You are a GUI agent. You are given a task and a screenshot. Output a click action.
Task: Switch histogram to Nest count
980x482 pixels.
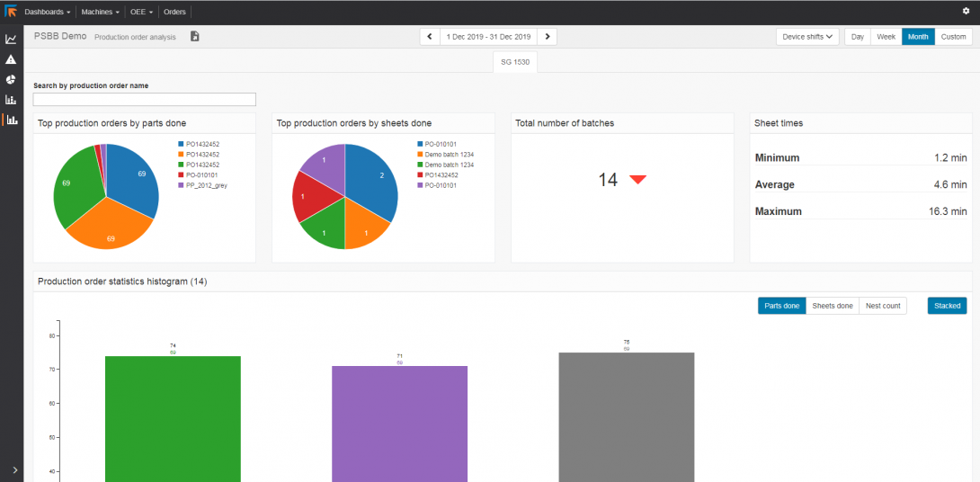882,306
